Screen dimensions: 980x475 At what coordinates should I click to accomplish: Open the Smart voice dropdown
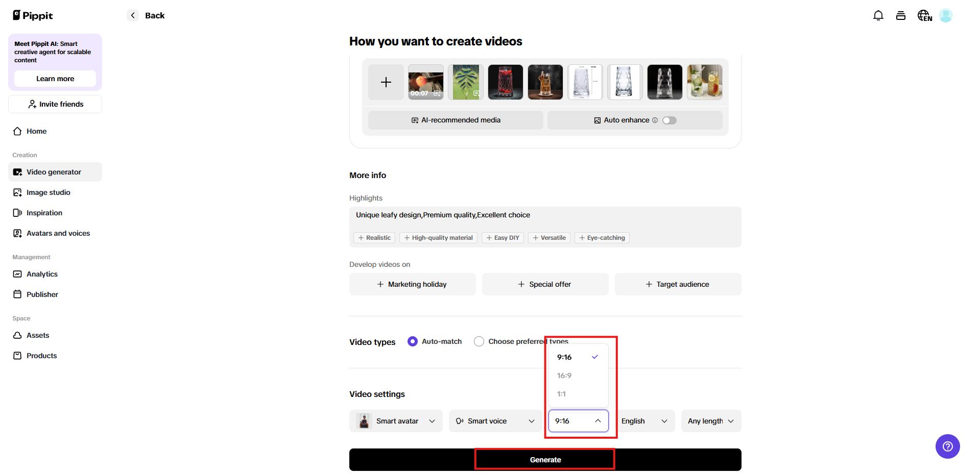tap(494, 421)
